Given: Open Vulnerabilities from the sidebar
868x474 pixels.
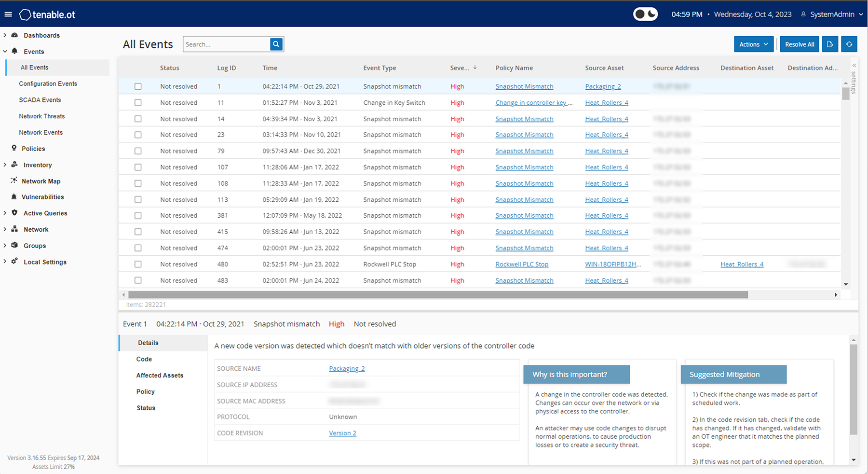Looking at the screenshot, I should (42, 197).
